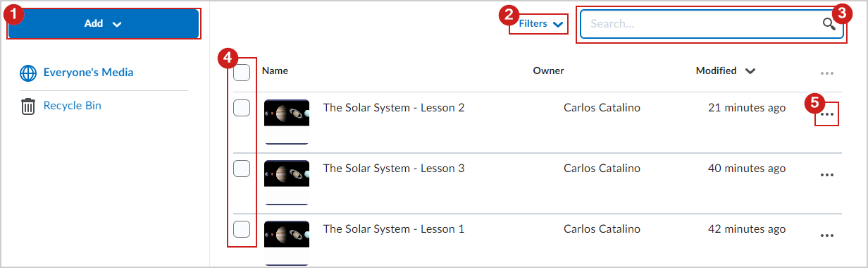Viewport: 868px width, 268px height.
Task: Open Recycle Bin in the sidebar
Action: (x=73, y=106)
